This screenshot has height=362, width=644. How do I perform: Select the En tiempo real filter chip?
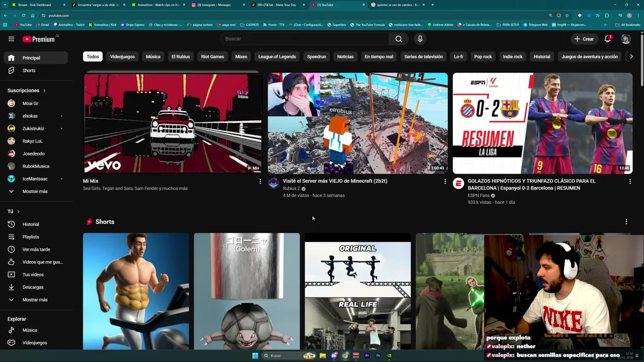click(x=379, y=57)
